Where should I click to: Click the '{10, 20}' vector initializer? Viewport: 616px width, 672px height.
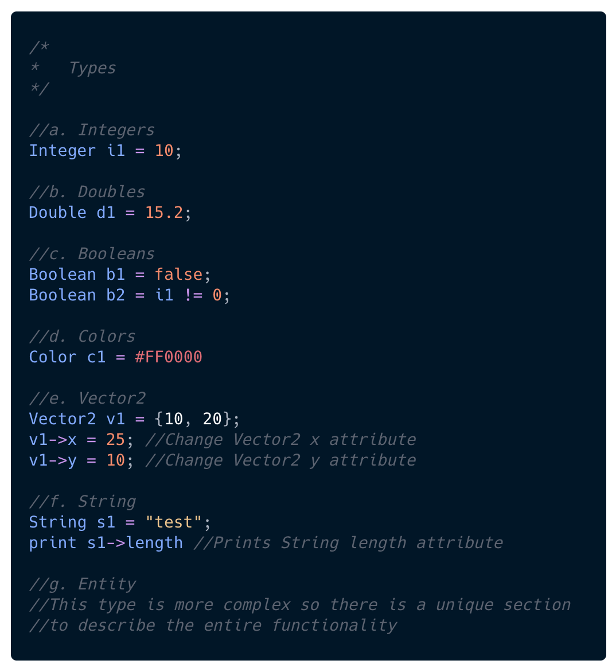tap(193, 419)
